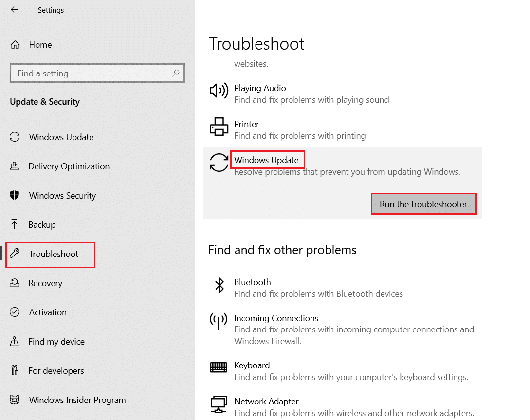Open the For developers page
The image size is (530, 420).
[x=56, y=370]
